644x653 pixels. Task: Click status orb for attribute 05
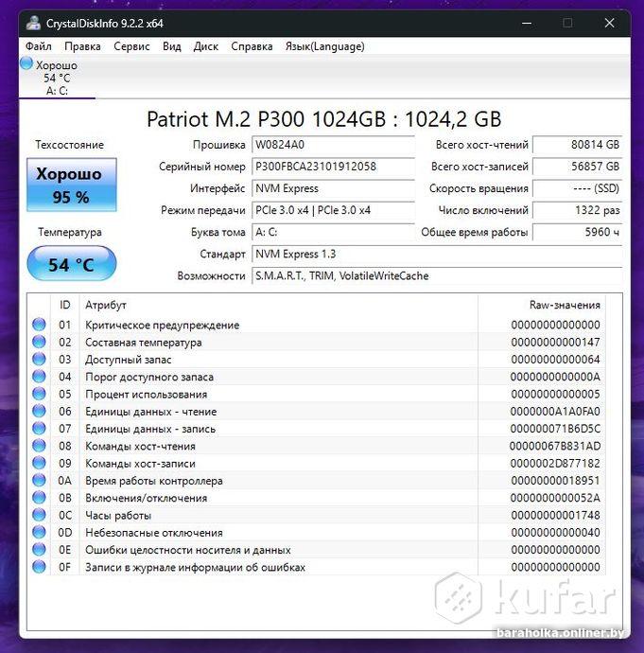pos(39,394)
